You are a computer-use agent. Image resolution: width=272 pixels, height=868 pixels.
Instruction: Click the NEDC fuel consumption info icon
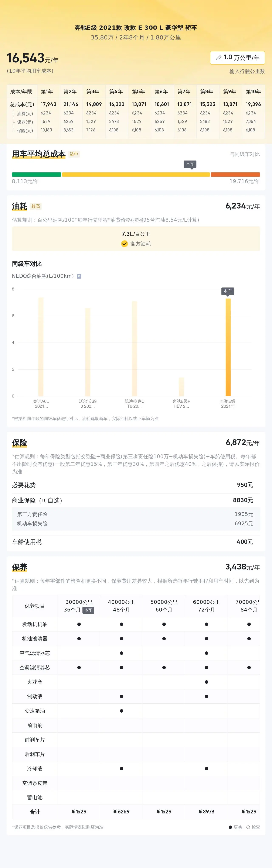79,276
